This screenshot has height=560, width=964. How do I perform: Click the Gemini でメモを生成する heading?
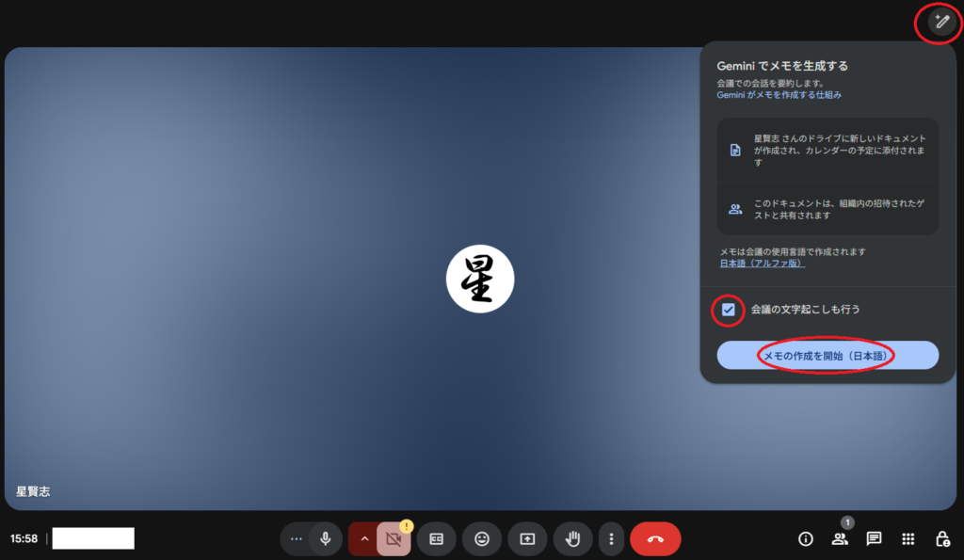782,66
